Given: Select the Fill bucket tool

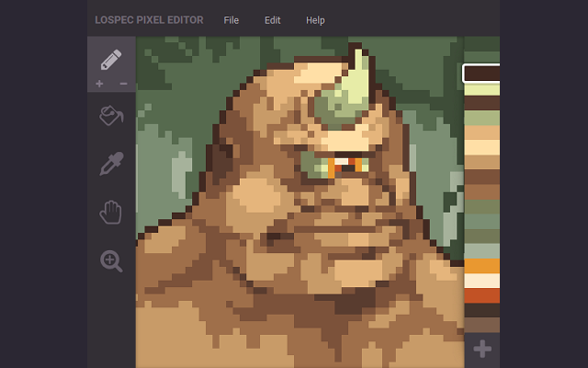Looking at the screenshot, I should pyautogui.click(x=111, y=115).
